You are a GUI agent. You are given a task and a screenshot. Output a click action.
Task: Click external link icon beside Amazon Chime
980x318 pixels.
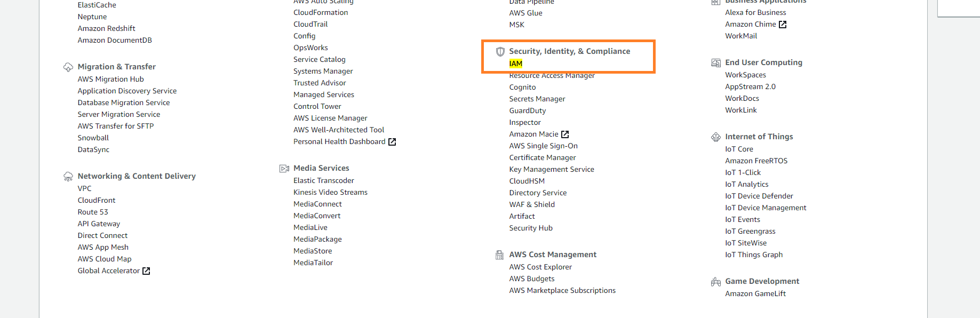pyautogui.click(x=783, y=25)
